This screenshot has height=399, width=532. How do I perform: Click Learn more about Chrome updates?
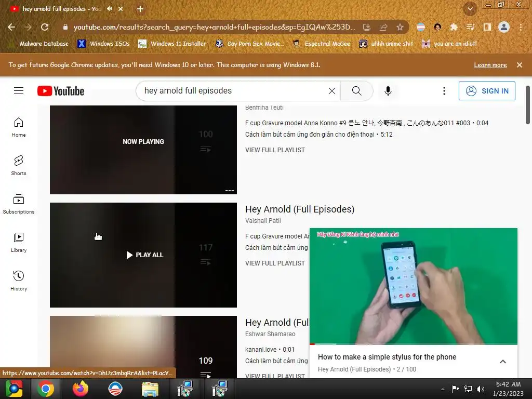(x=490, y=65)
